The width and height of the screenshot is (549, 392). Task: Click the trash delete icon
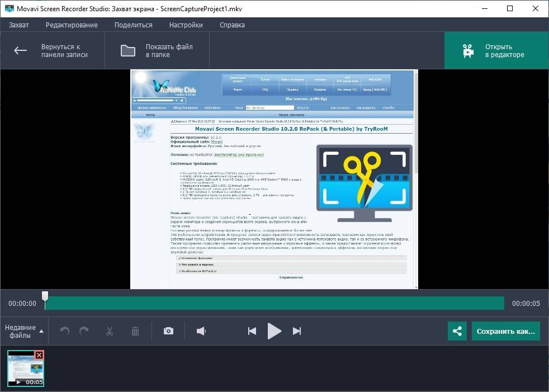(135, 330)
